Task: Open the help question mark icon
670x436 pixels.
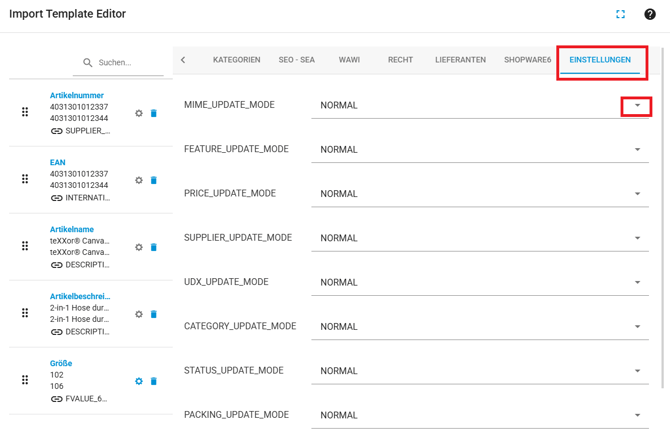Action: 650,15
